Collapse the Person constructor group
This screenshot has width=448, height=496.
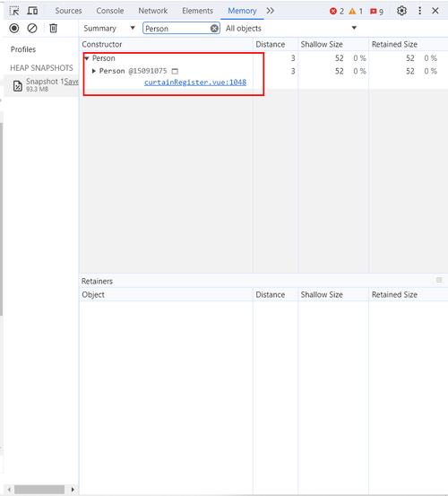click(87, 58)
